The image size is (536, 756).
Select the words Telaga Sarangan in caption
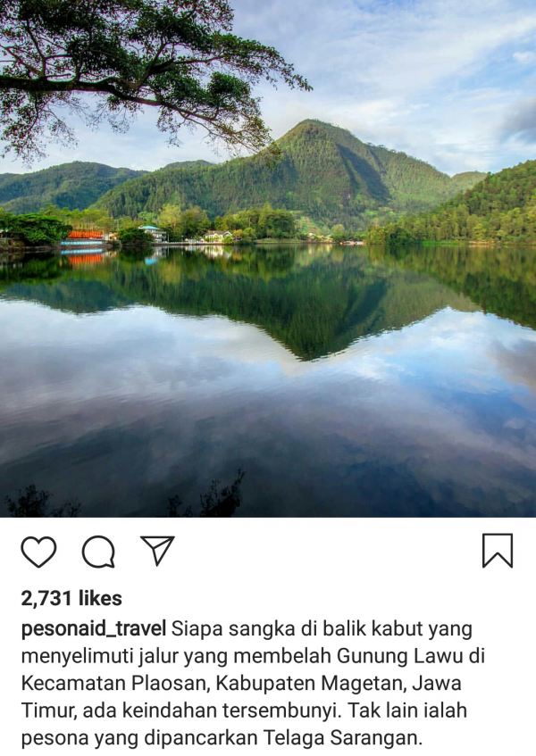pos(342,737)
